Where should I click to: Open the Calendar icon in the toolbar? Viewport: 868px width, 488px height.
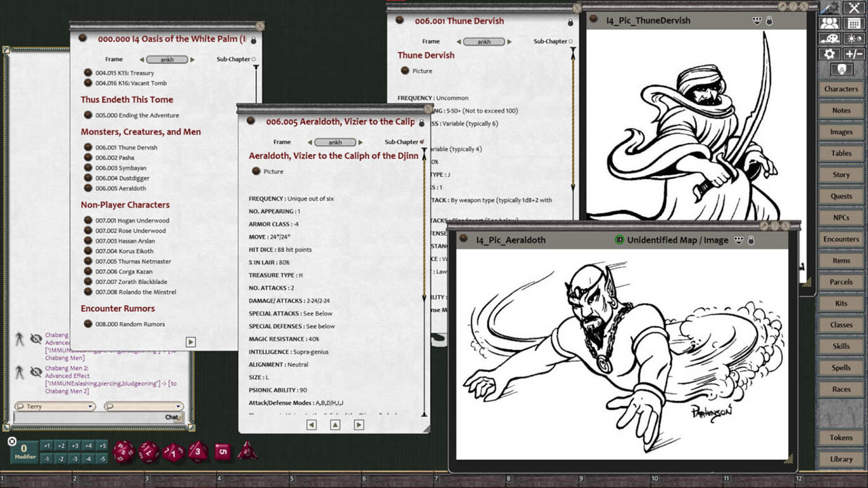click(854, 24)
